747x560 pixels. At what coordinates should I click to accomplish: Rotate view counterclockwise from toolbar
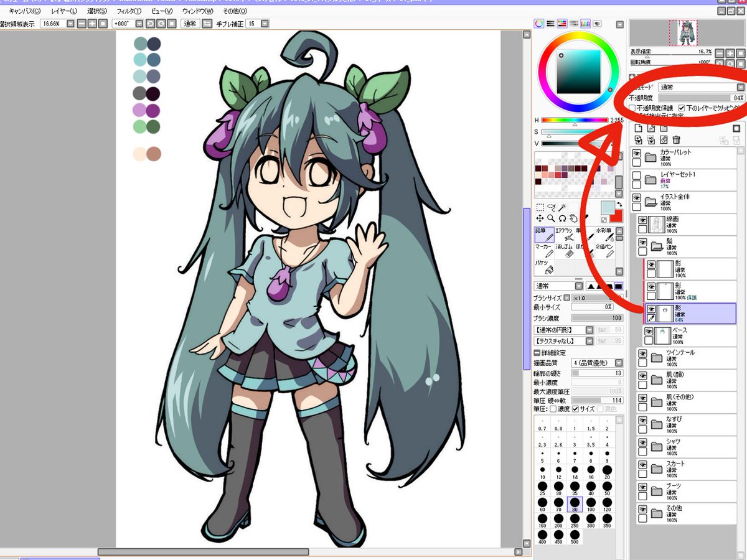coord(151,24)
